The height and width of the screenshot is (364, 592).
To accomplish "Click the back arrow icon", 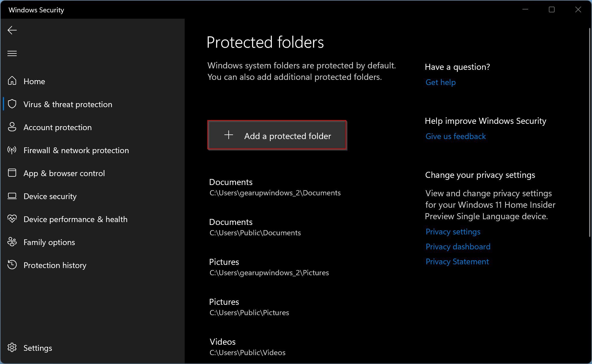I will [x=12, y=30].
